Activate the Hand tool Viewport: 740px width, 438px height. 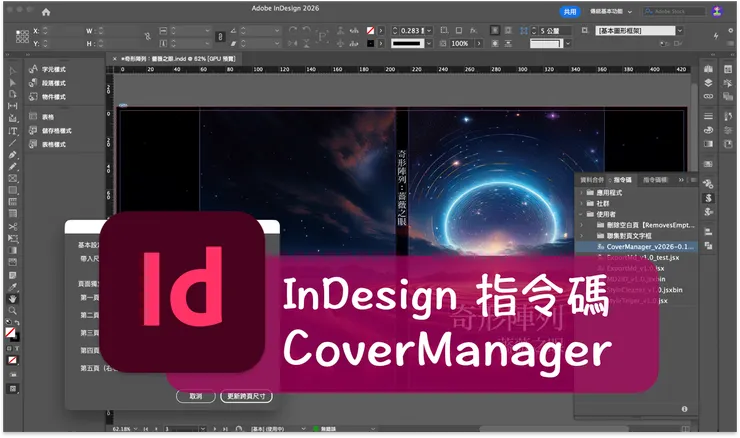click(13, 299)
